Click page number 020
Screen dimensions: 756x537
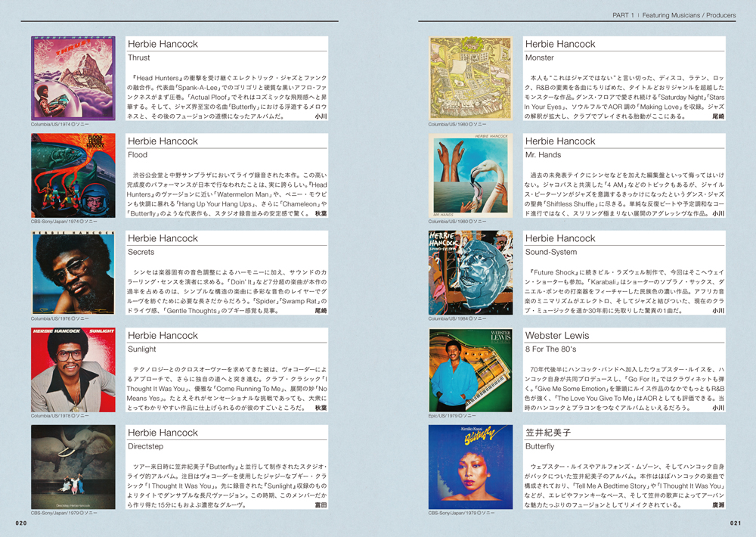21,523
